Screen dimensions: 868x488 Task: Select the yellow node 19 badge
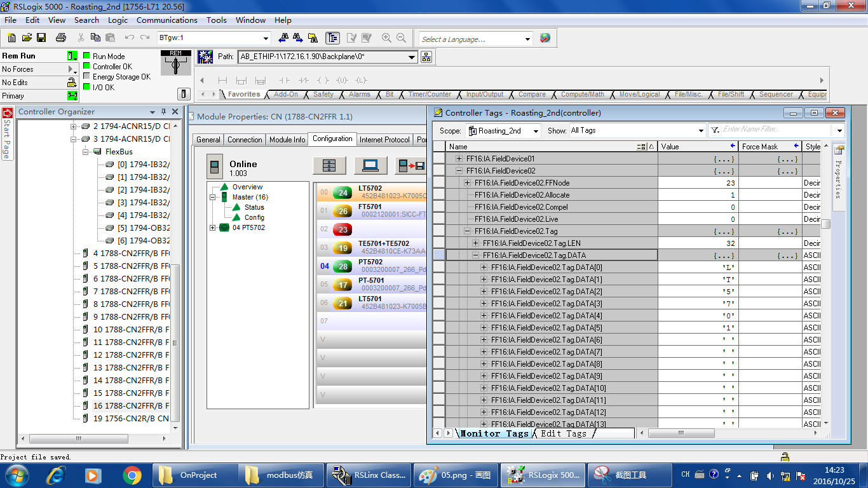[x=344, y=248]
